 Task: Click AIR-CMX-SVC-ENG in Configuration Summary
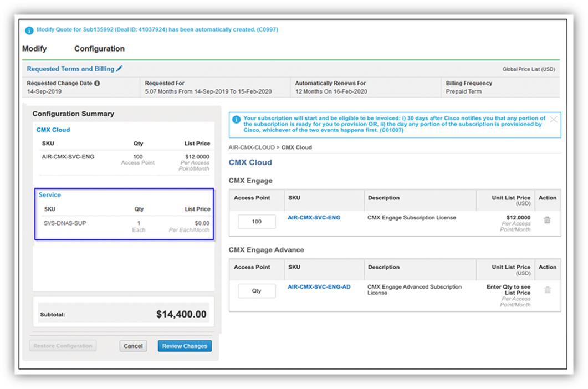tap(68, 157)
